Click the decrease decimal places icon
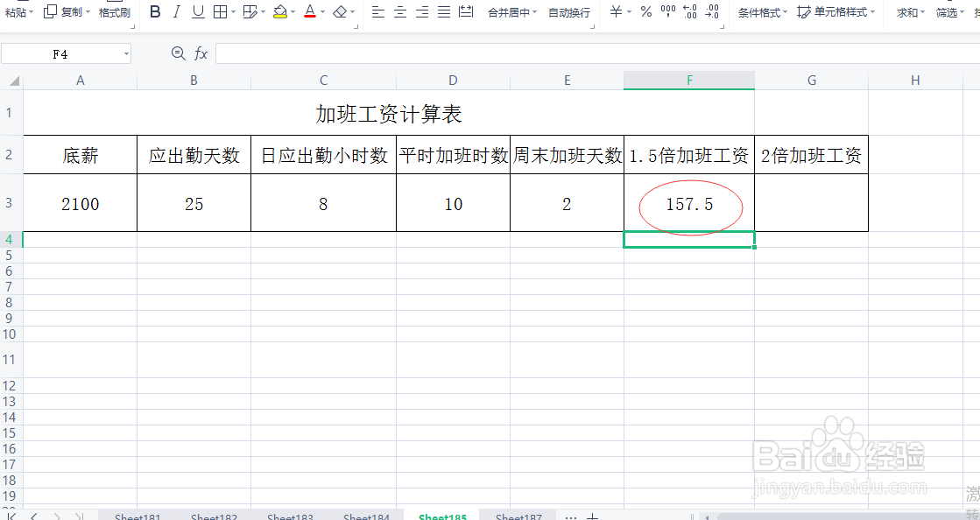 tap(710, 12)
